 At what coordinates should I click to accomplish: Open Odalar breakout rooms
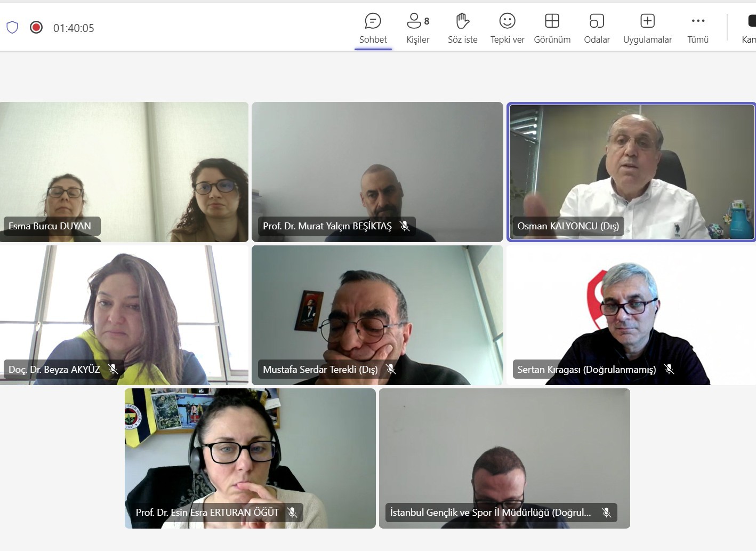click(597, 29)
